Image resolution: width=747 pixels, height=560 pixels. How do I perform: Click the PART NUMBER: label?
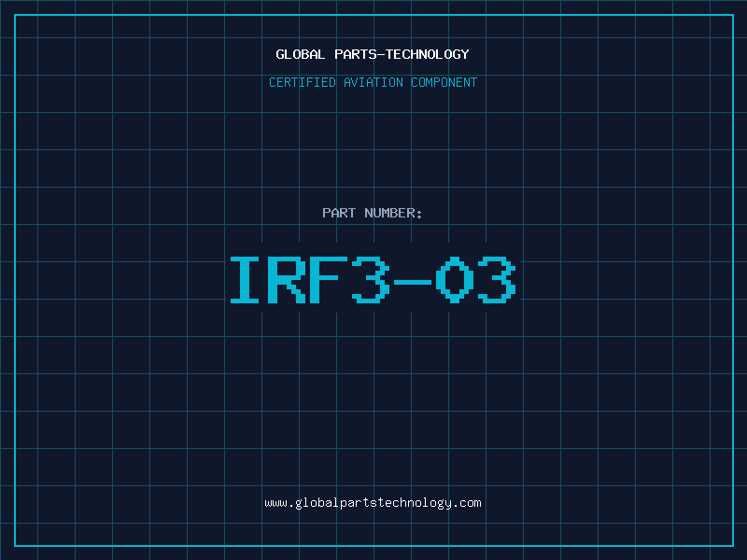pos(373,213)
